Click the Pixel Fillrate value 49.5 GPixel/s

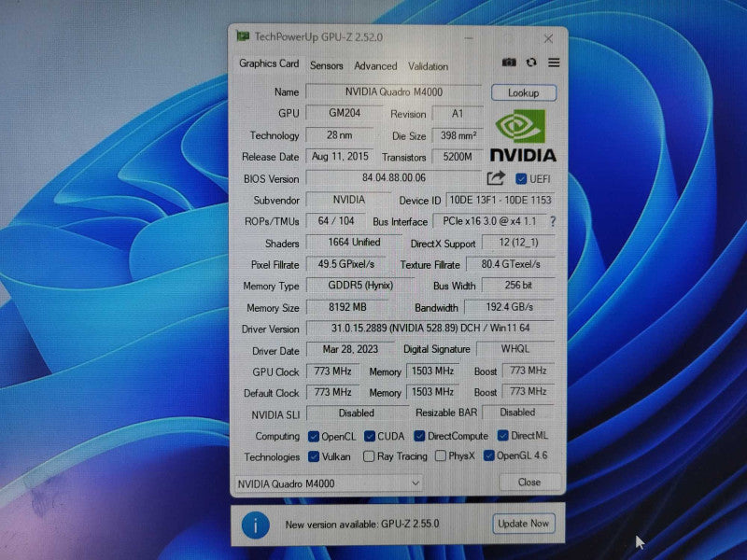[x=345, y=264]
